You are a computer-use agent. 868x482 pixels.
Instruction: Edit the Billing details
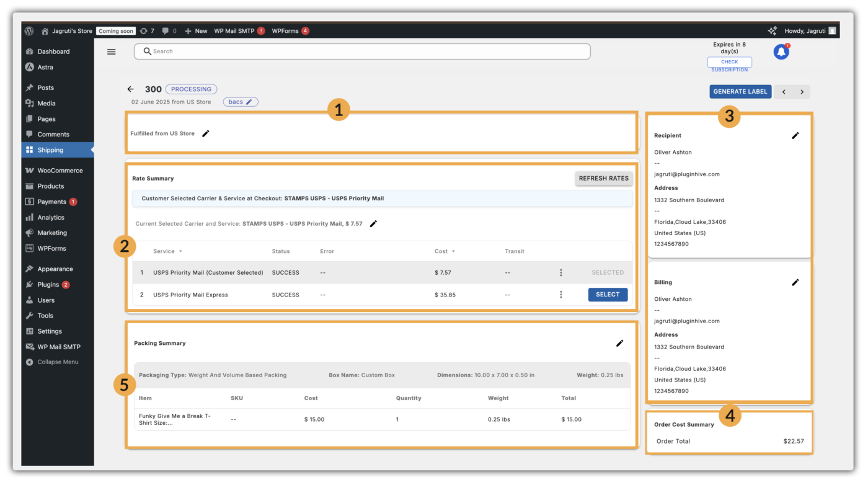pos(795,283)
